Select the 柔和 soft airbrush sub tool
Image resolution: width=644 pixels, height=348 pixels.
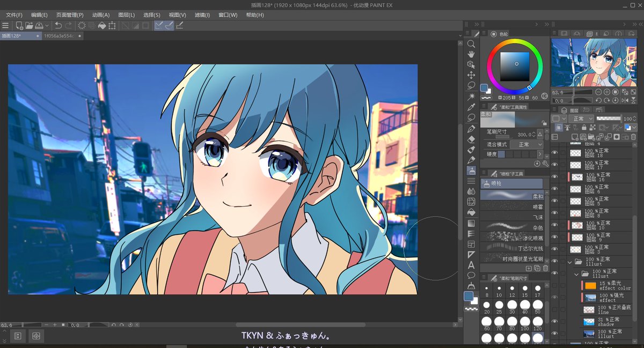pos(511,196)
